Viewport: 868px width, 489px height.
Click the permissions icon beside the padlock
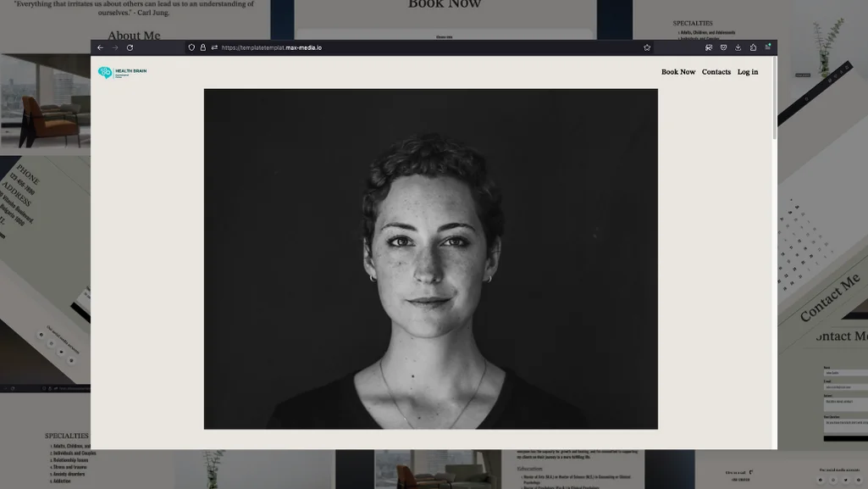213,47
